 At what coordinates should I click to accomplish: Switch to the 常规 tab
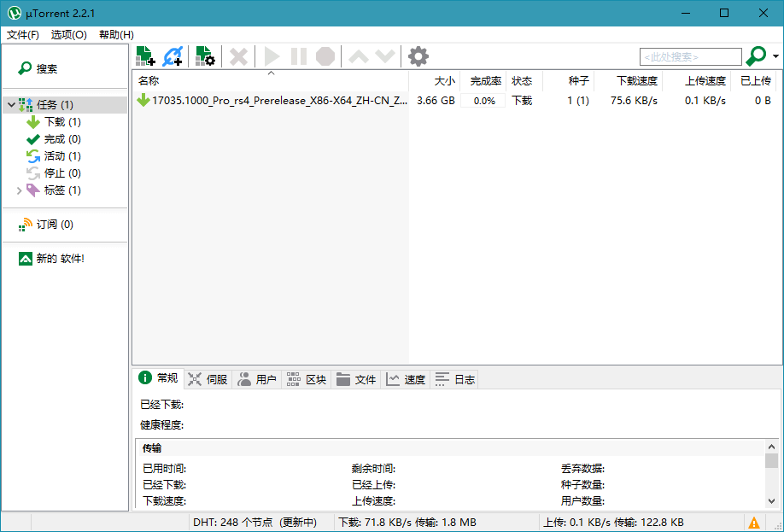coord(158,378)
